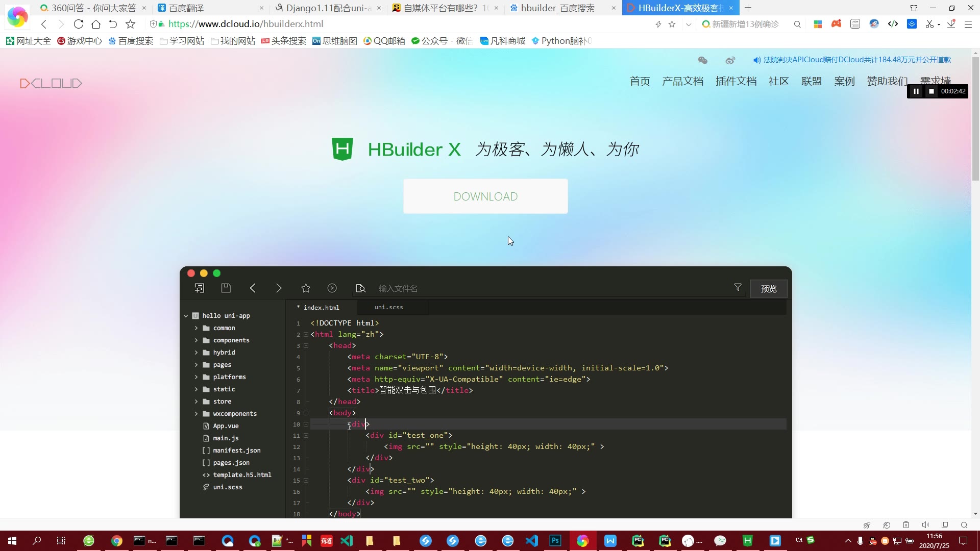Open 社区 navigation link

tap(779, 81)
